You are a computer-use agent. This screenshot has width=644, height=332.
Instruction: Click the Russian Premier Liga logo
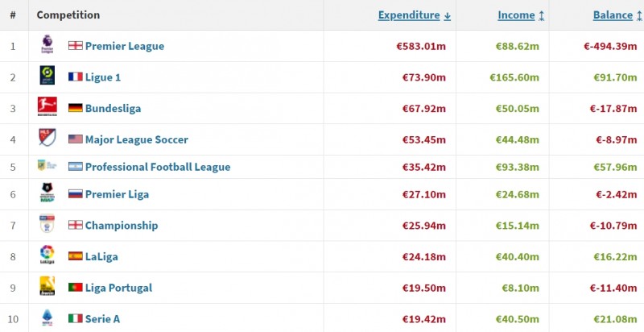[47, 193]
